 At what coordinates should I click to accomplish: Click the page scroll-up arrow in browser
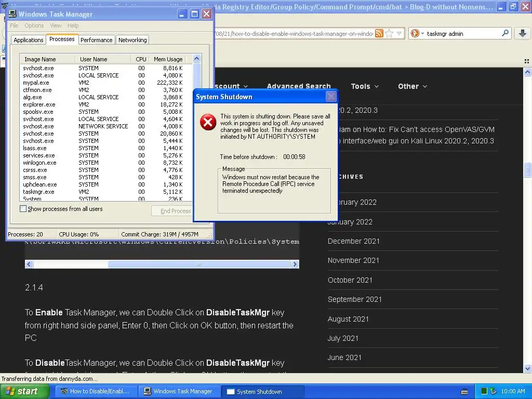click(527, 72)
